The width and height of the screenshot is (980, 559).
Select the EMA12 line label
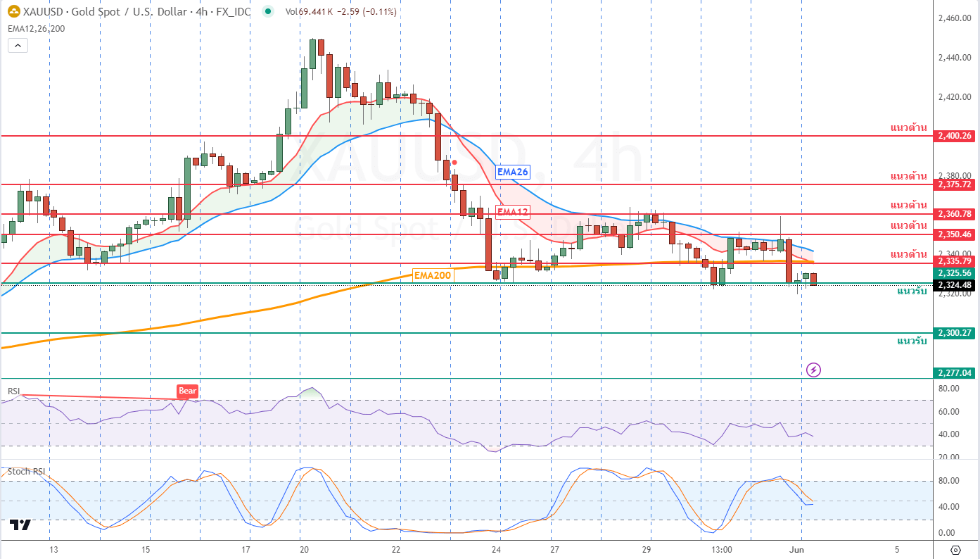(x=512, y=211)
